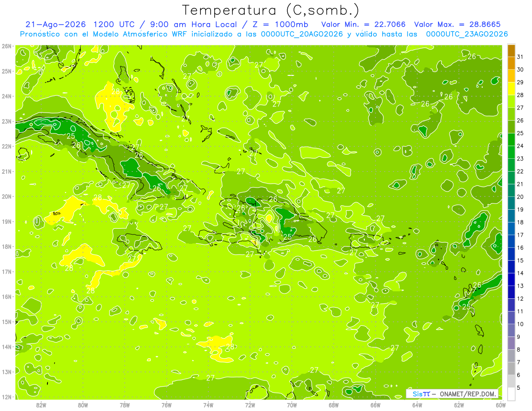
Task: Click 'Valor Max. = 28.8665' text
Action: [457, 24]
